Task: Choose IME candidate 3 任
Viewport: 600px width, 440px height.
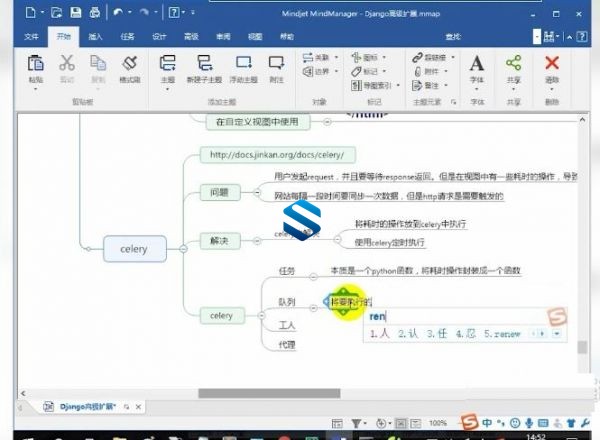Action: (437, 334)
